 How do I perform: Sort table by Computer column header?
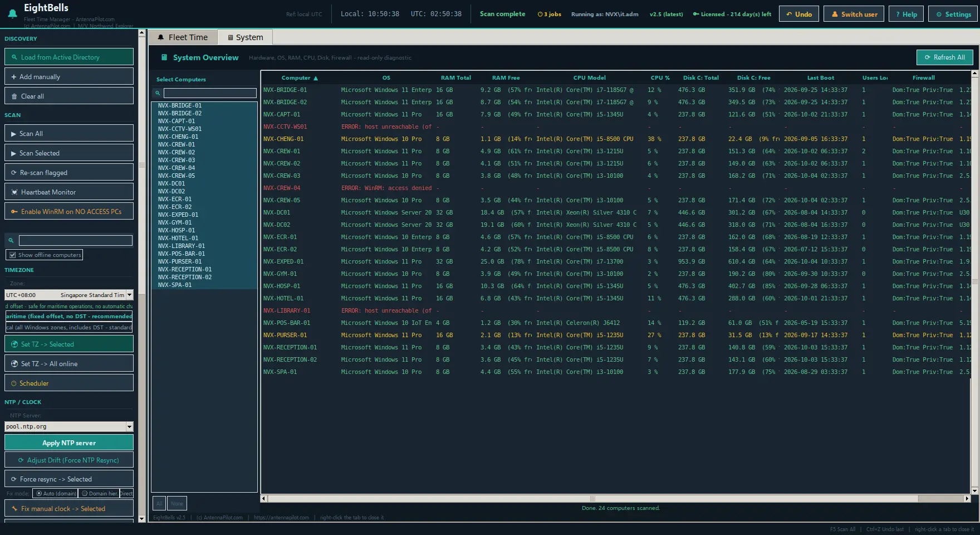pos(300,78)
